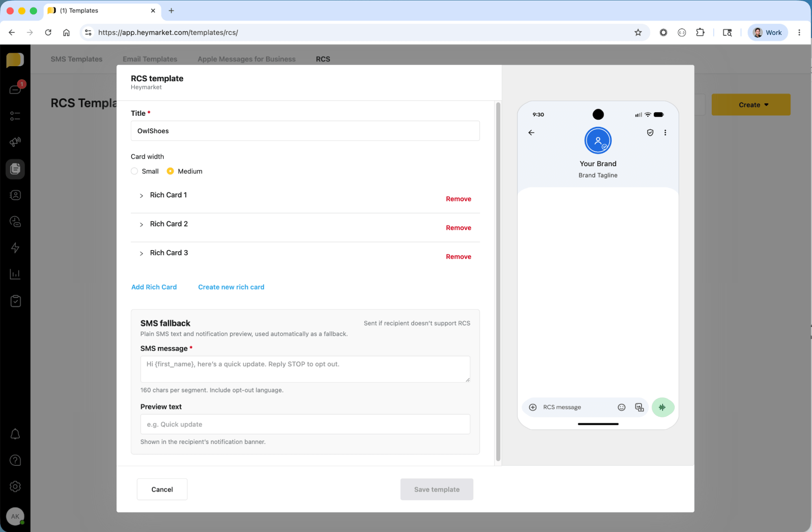Open the tasks clipboard check icon
The height and width of the screenshot is (532, 812).
(x=15, y=301)
